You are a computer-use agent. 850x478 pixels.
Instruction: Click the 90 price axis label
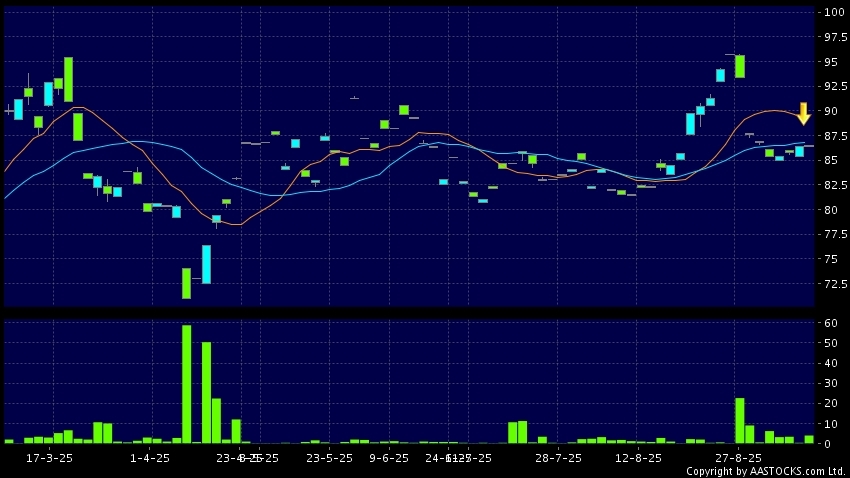830,111
